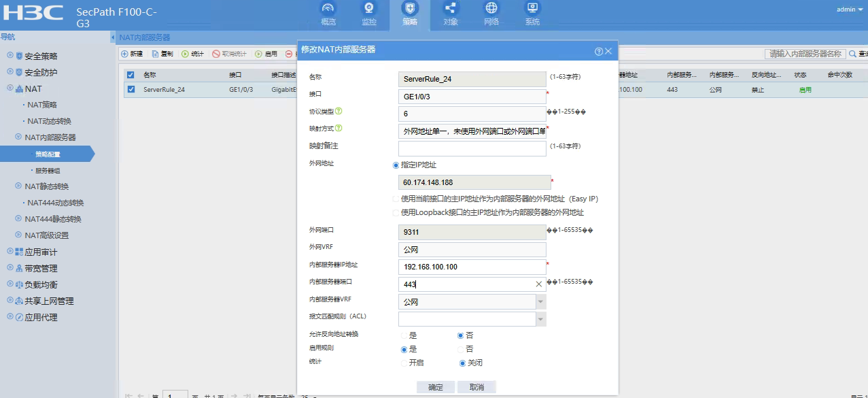Open the 监控 monitoring section icon

point(369,9)
